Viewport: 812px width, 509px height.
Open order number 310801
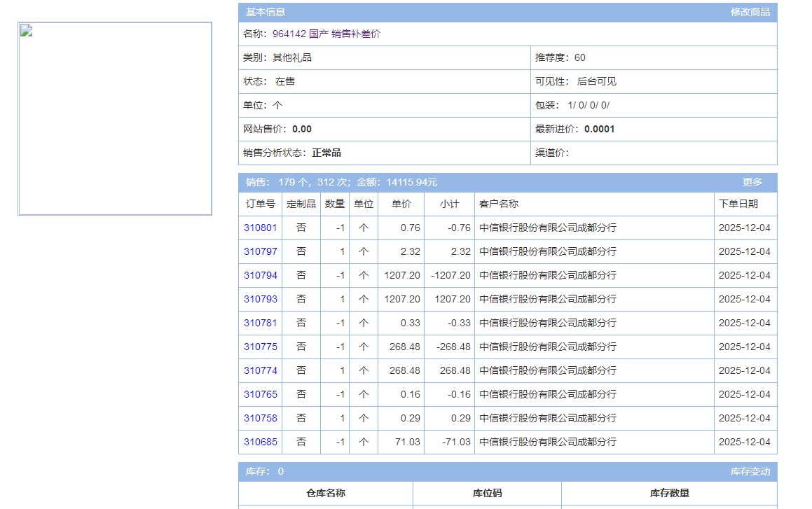(261, 228)
